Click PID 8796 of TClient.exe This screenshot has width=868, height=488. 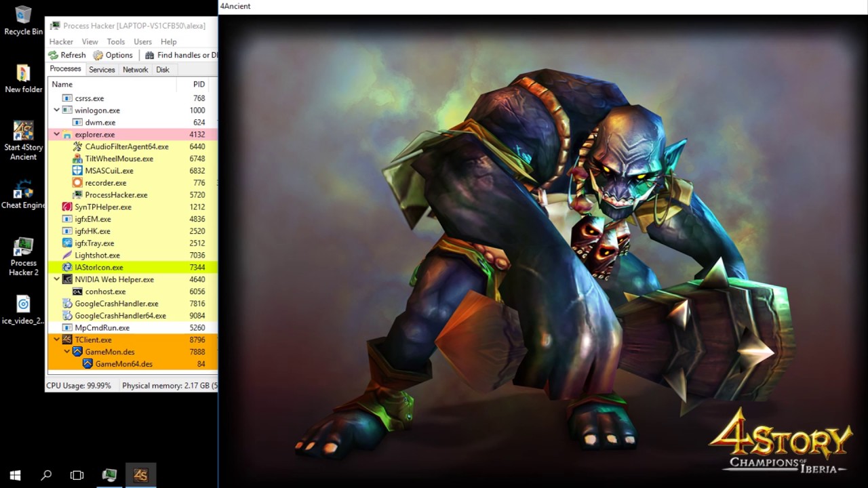click(197, 340)
